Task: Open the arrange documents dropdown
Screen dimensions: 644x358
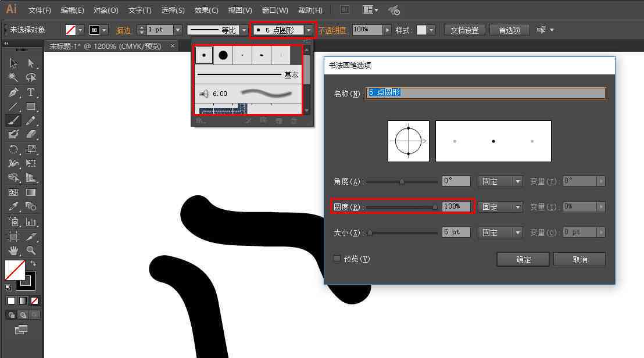Action: pos(370,10)
